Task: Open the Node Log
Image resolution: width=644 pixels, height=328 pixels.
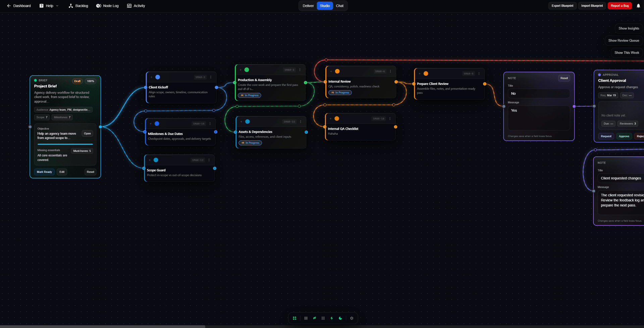Action: [107, 6]
